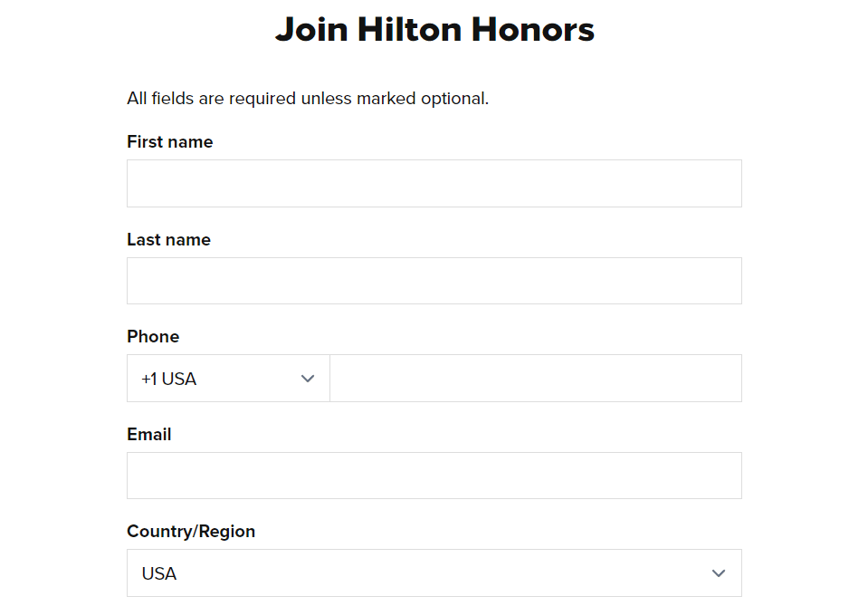
Task: Click the Email label
Action: (x=149, y=434)
